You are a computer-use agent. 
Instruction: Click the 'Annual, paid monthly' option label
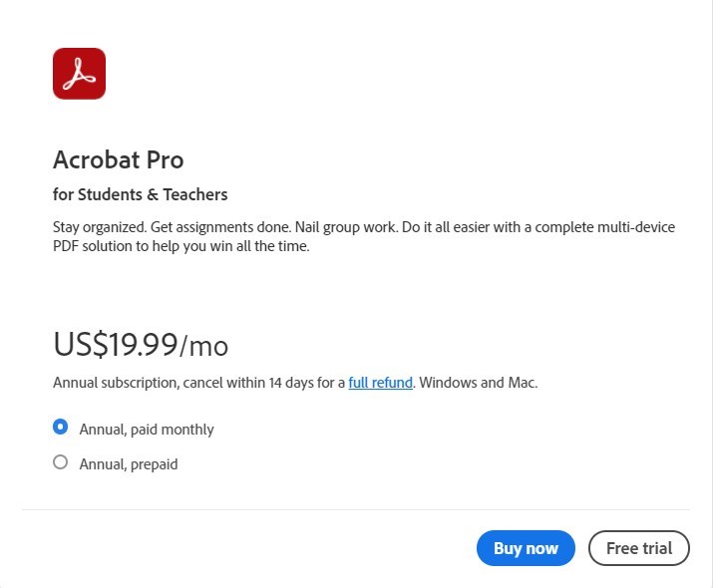pyautogui.click(x=147, y=430)
